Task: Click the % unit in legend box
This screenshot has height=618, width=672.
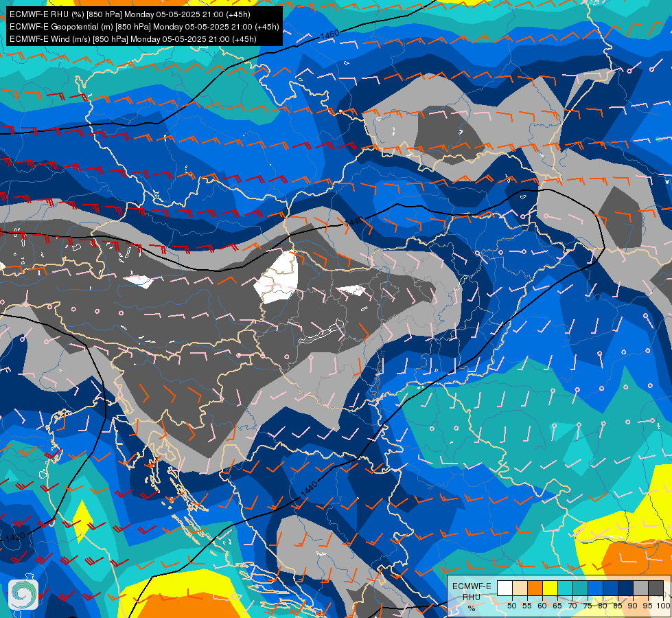Action: point(472,608)
